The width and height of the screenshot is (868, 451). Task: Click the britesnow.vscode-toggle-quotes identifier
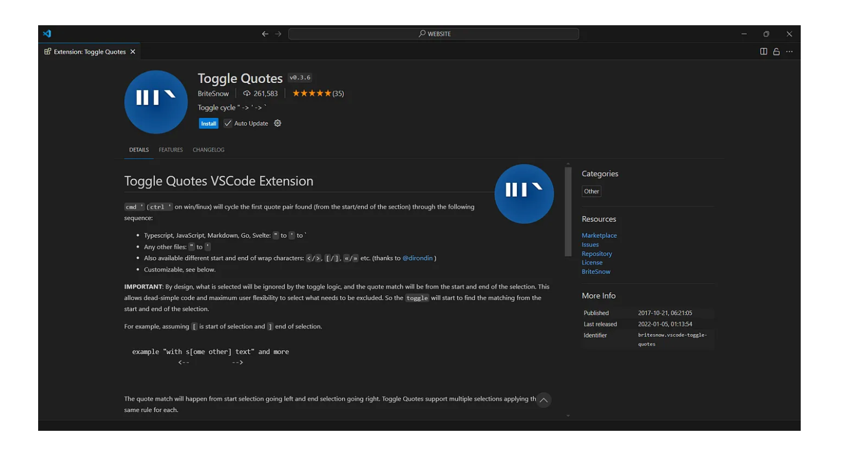[672, 339]
